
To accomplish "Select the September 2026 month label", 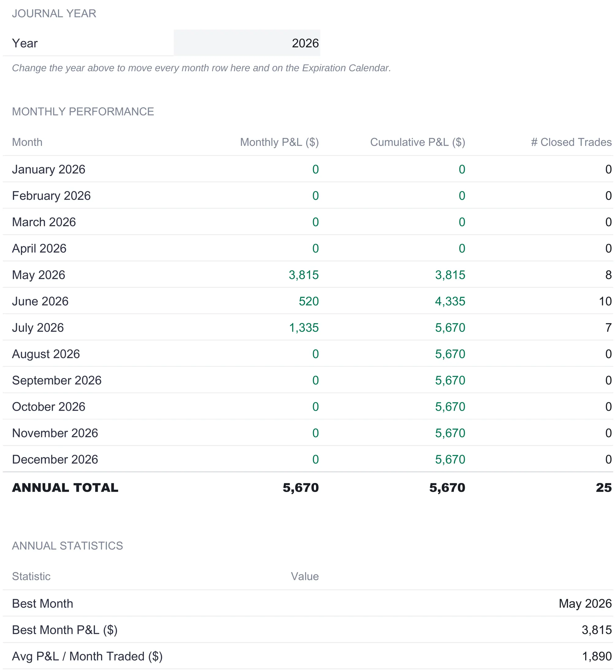I will [57, 380].
